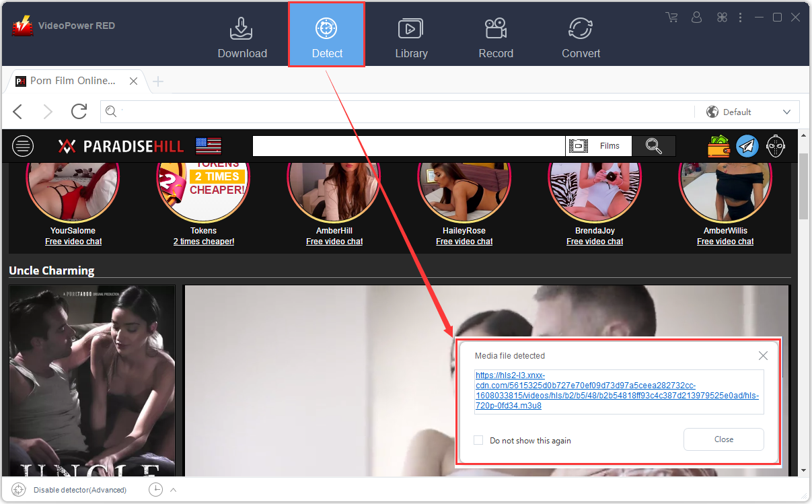Click the ParadiseHill site logo

click(x=120, y=146)
